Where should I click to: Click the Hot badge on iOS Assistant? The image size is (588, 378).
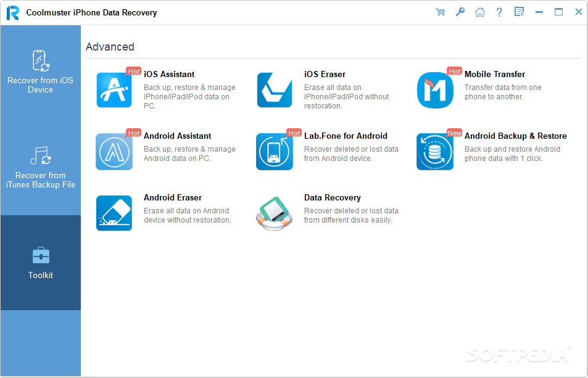[x=133, y=71]
